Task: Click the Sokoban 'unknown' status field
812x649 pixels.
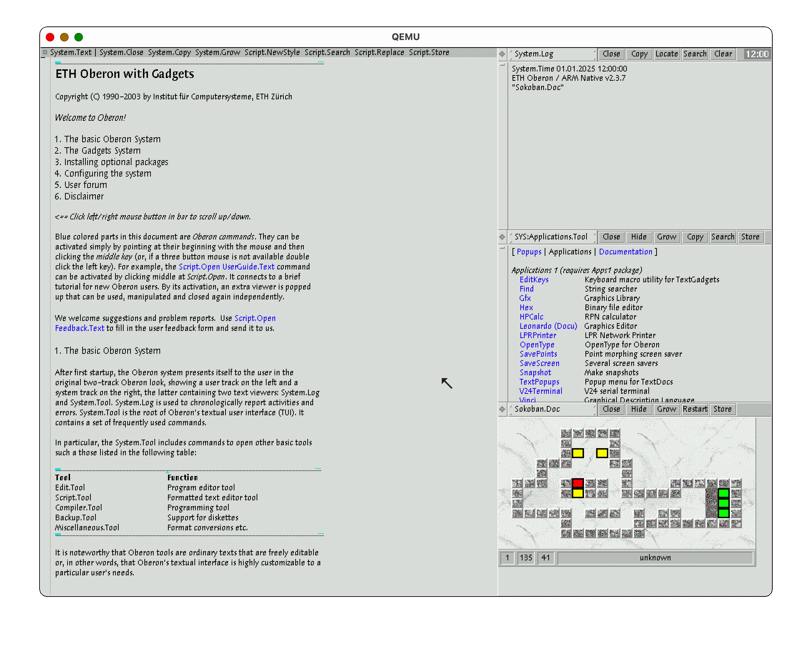Action: coord(655,558)
